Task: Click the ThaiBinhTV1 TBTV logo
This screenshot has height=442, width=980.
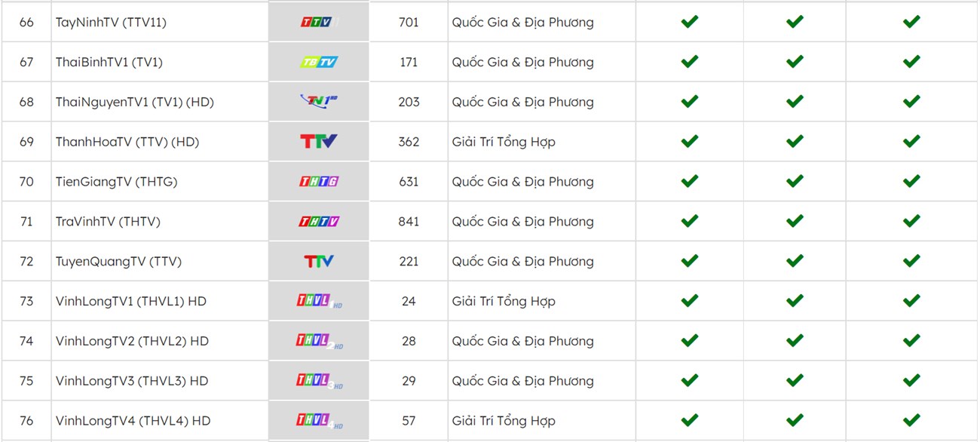Action: (x=319, y=62)
